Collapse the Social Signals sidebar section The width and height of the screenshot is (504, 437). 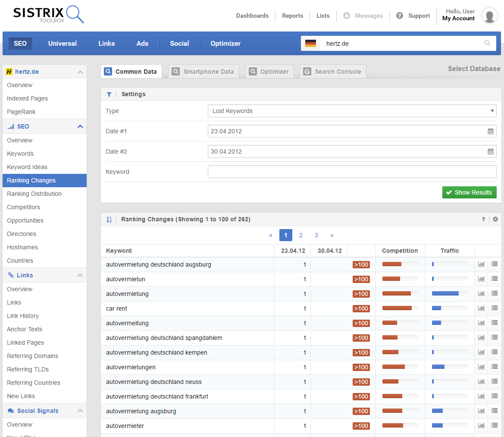pos(80,411)
